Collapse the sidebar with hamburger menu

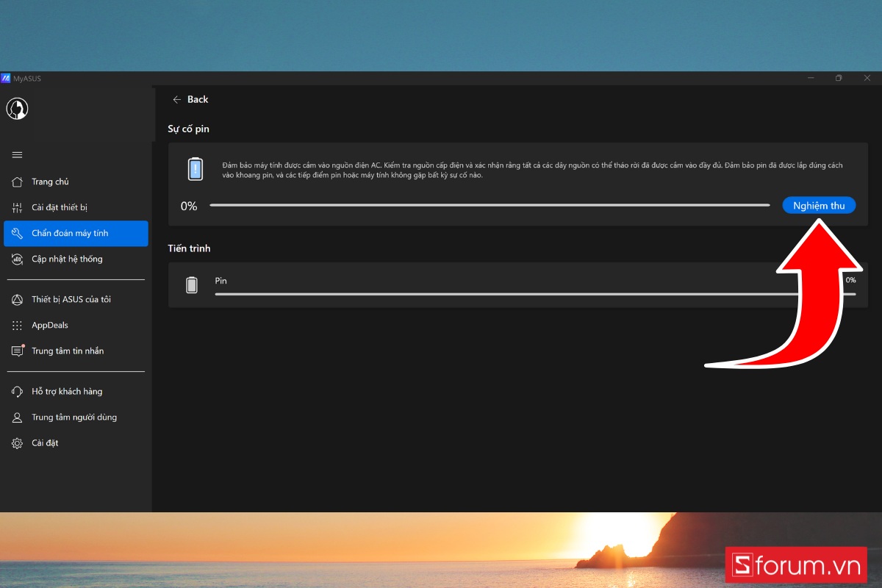17,154
